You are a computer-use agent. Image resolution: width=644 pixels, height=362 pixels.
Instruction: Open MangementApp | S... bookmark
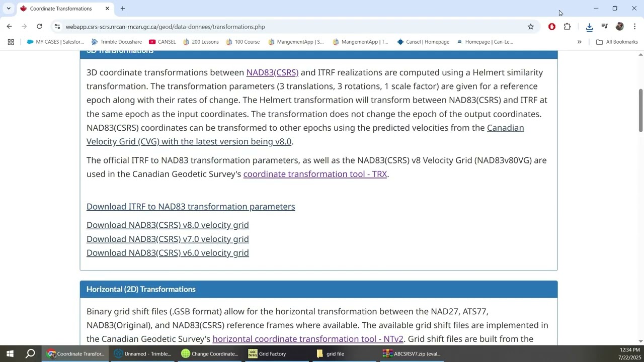(296, 42)
